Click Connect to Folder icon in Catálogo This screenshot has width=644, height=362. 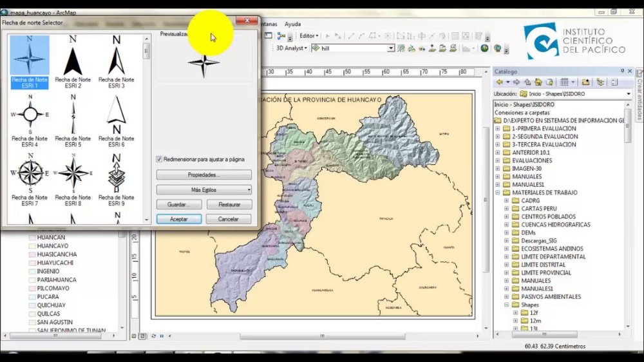pos(585,82)
